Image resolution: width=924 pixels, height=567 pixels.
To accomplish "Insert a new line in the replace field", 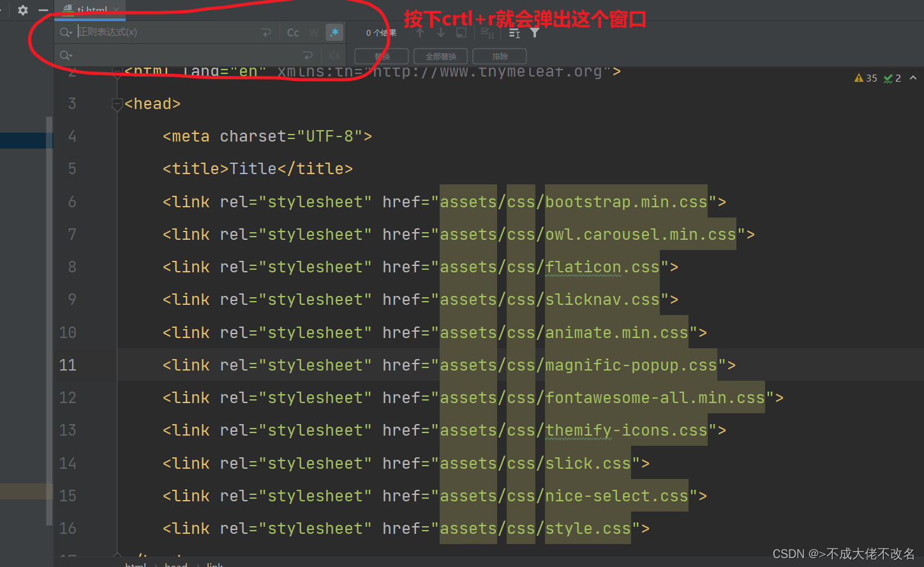I will (308, 56).
